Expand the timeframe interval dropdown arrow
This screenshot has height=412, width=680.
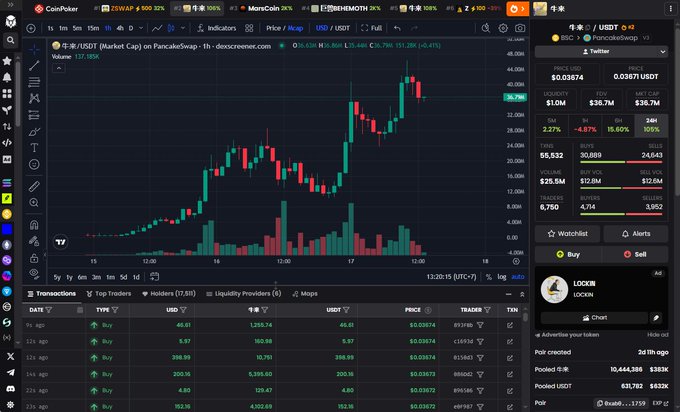pyautogui.click(x=141, y=28)
